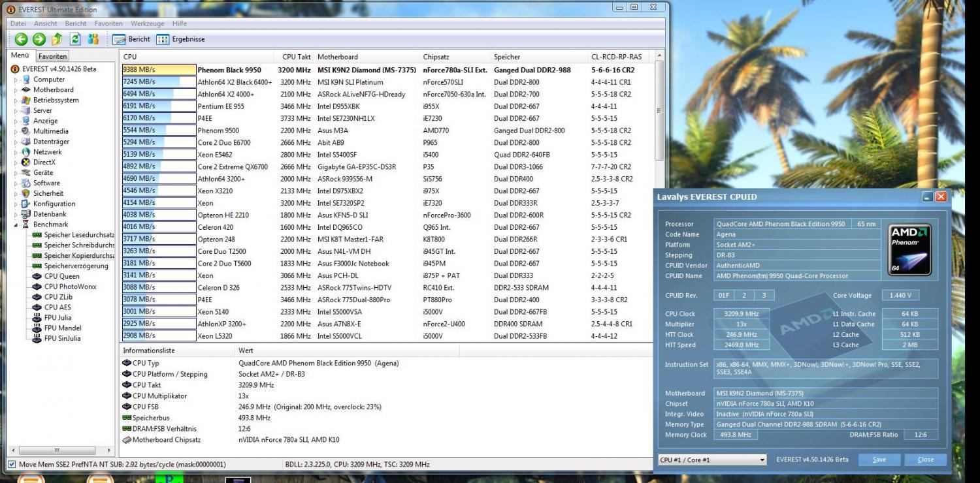
Task: Open the Hilfe menu
Action: (x=180, y=23)
